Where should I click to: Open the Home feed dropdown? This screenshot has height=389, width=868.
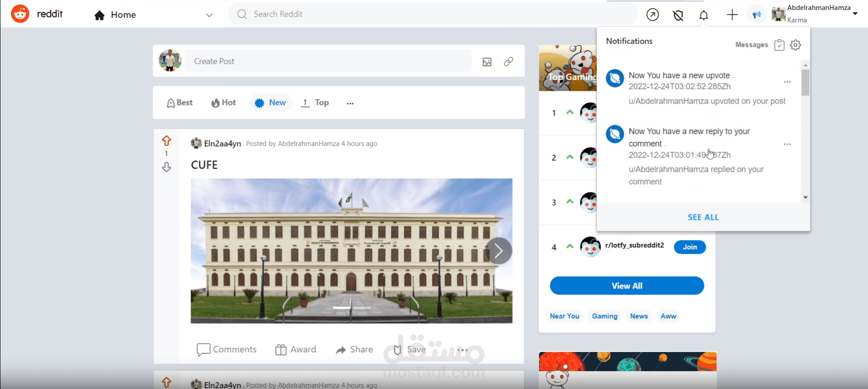(x=209, y=15)
